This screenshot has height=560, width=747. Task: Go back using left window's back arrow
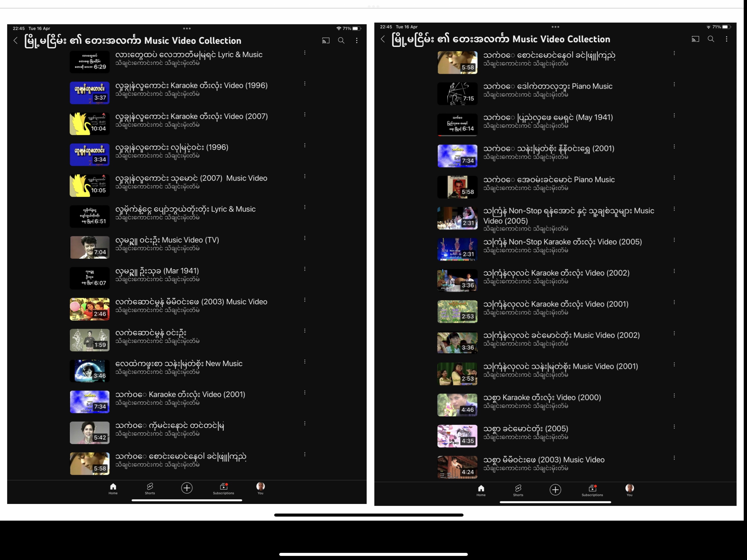pyautogui.click(x=16, y=40)
